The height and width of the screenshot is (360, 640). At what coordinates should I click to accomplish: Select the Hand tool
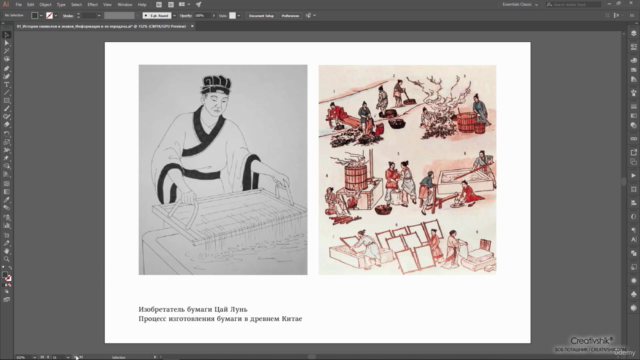click(x=7, y=251)
